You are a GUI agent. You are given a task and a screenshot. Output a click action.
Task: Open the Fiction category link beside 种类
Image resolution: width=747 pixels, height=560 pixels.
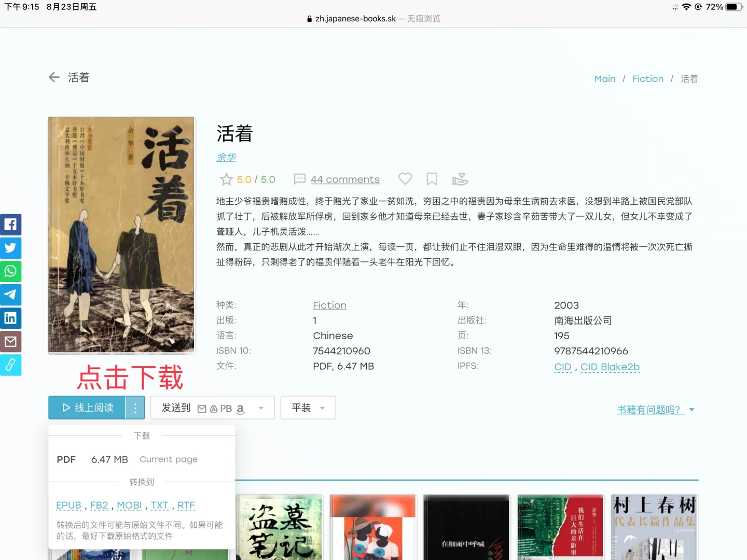[x=329, y=305]
